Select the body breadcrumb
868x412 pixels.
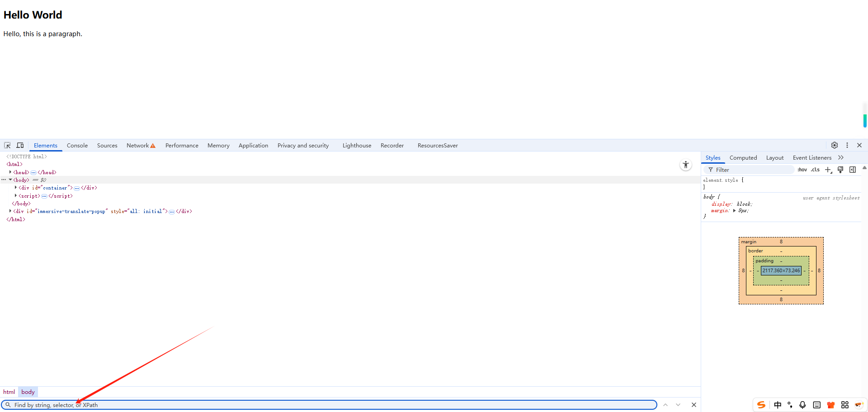[x=28, y=392]
